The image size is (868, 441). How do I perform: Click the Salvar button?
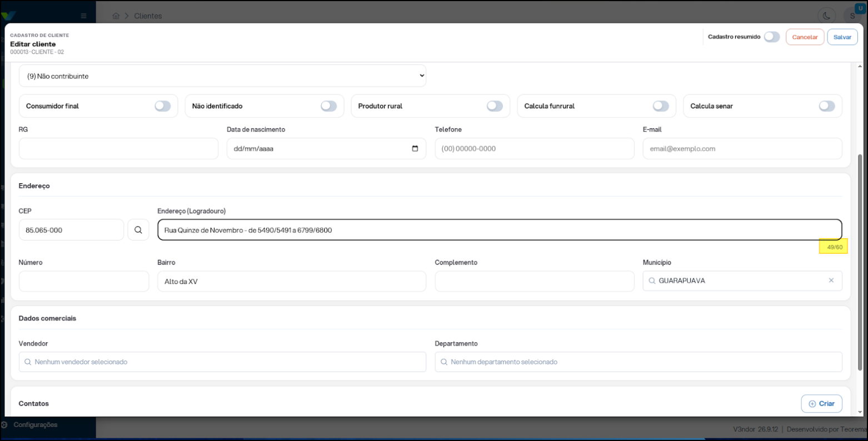pos(842,37)
